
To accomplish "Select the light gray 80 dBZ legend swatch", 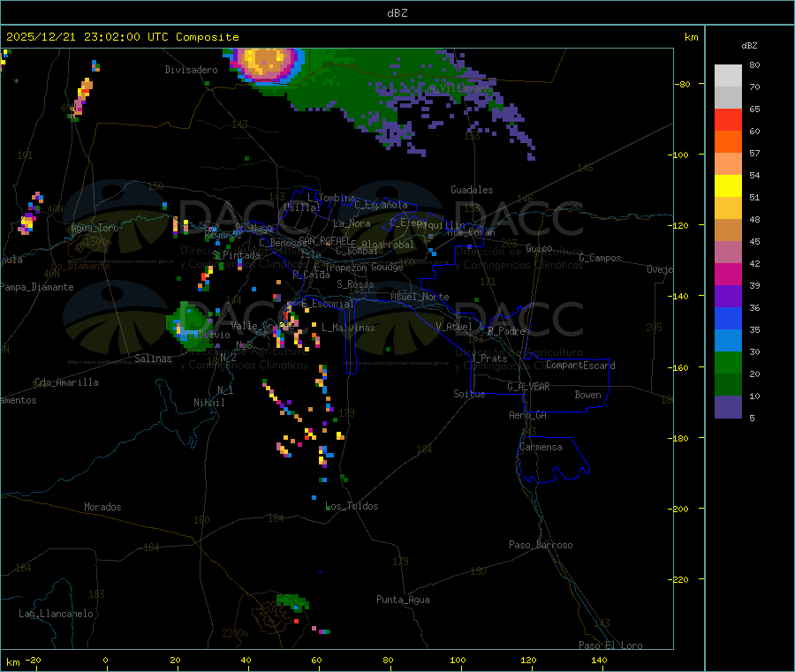I will point(728,76).
